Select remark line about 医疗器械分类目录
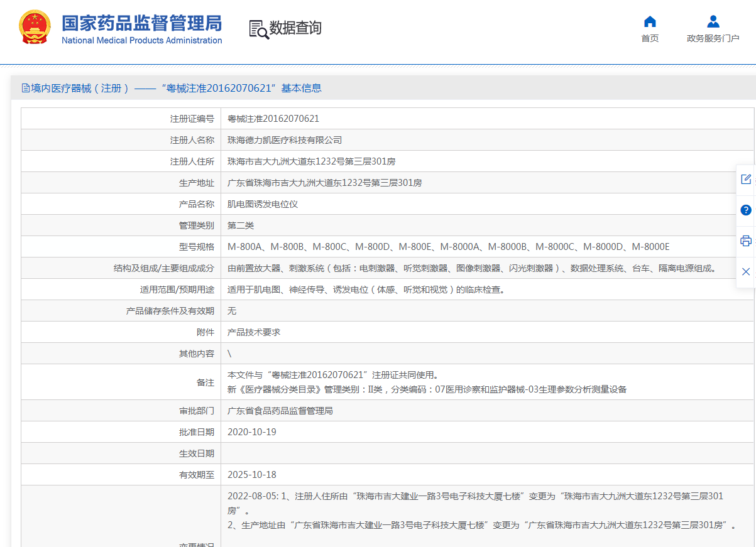This screenshot has width=756, height=547. [427, 389]
